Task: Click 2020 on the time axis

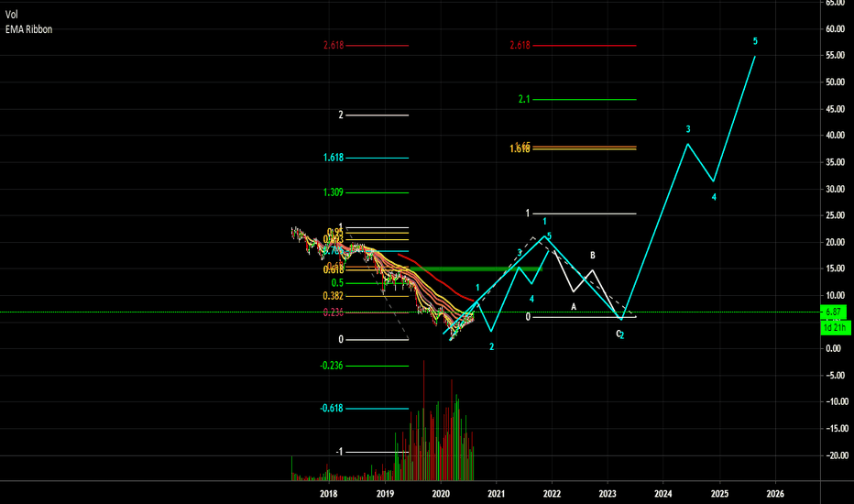Action: pyautogui.click(x=441, y=494)
